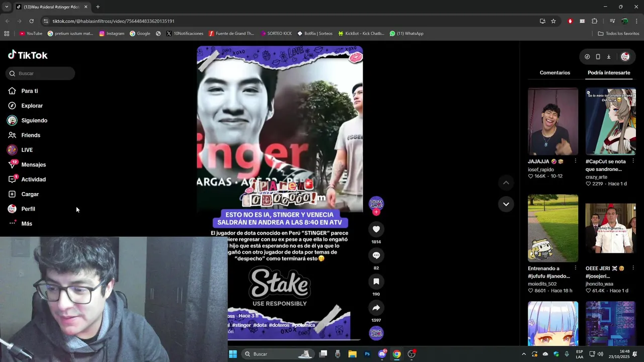The height and width of the screenshot is (362, 644).
Task: Open a new Chrome tab
Action: 98,7
